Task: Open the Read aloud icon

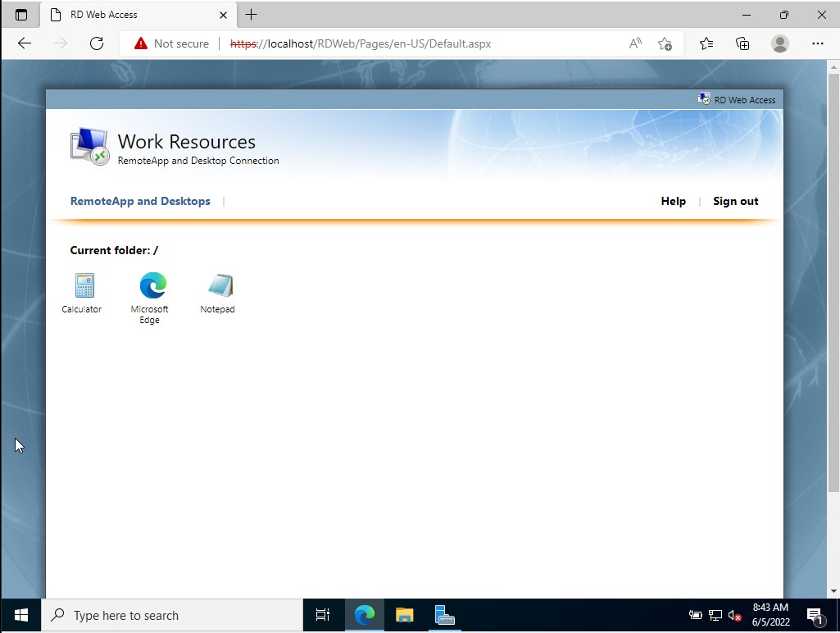Action: pos(635,43)
